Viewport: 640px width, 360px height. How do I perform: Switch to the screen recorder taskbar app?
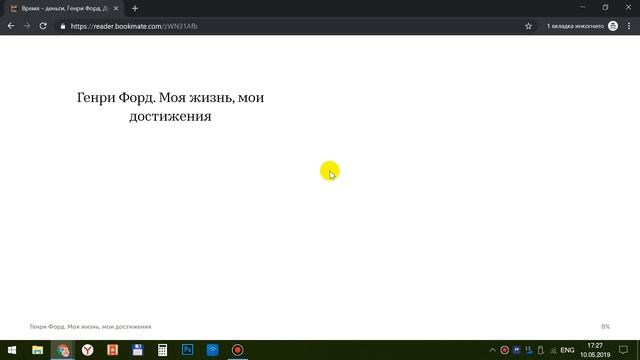coord(238,350)
